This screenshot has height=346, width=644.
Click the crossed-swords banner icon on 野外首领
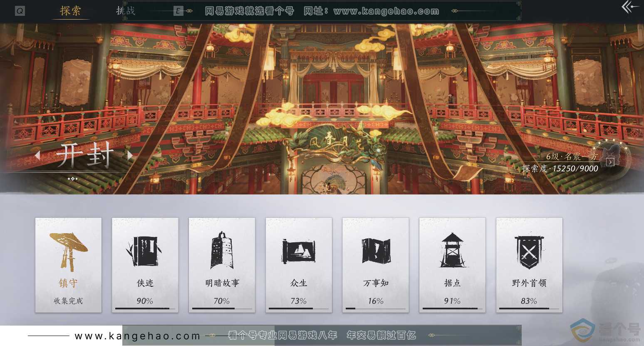tap(529, 252)
